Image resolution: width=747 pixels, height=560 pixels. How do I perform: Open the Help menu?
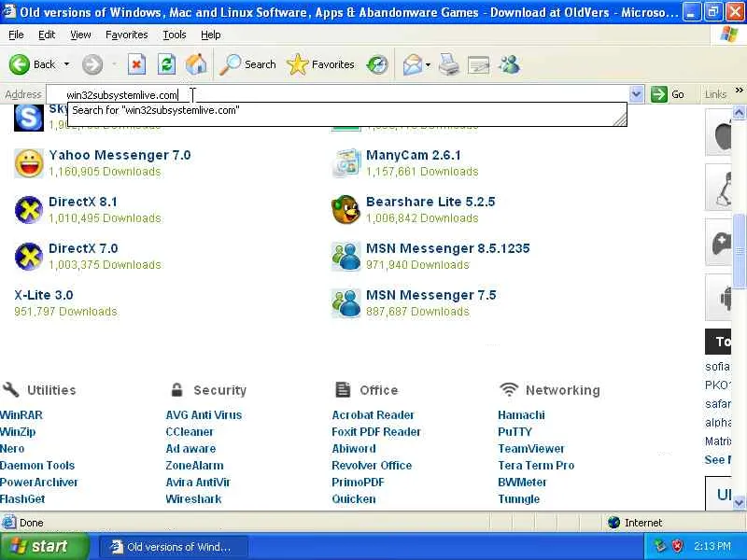click(211, 35)
